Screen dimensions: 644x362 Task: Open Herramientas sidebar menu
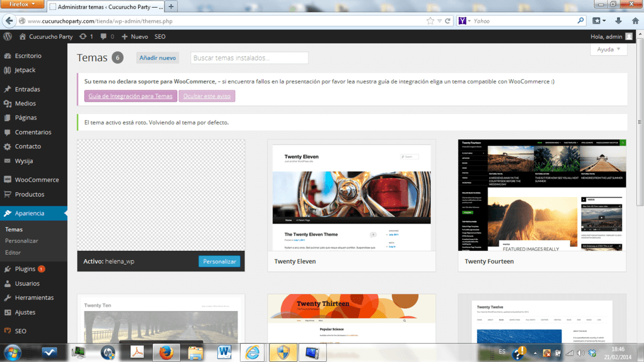click(x=34, y=298)
